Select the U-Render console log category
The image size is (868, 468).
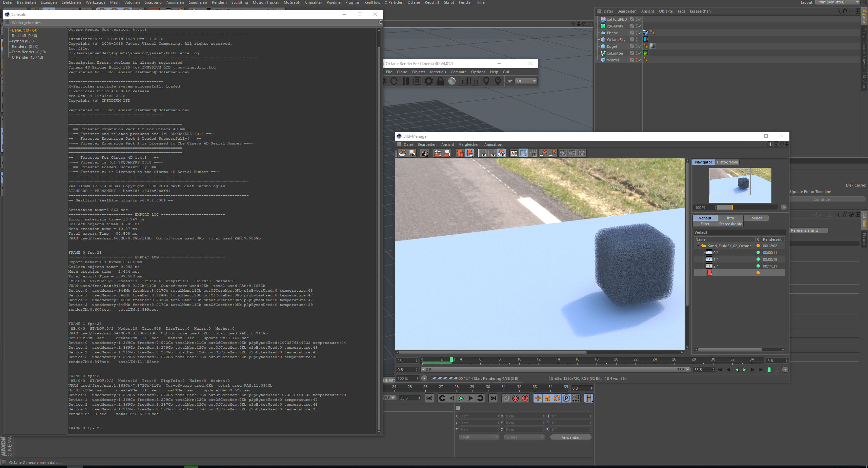point(27,57)
